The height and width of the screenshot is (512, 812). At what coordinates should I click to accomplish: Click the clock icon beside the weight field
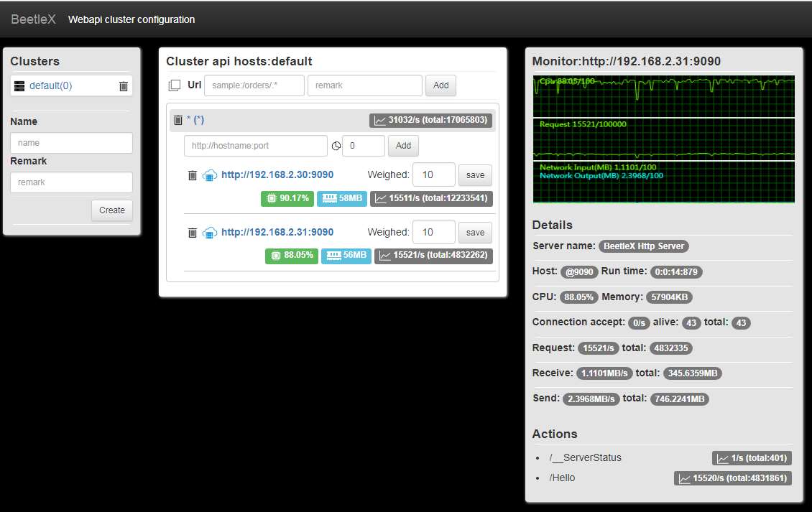pos(336,146)
